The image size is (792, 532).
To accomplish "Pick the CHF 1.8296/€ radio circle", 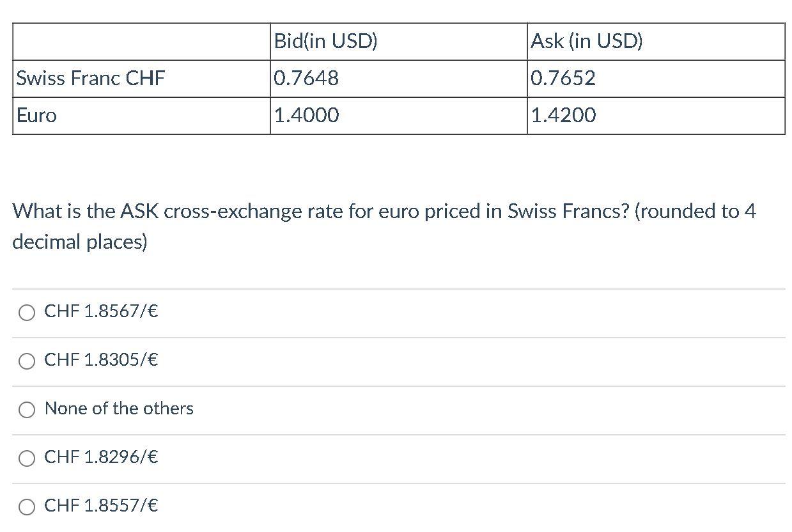I will pos(27,458).
